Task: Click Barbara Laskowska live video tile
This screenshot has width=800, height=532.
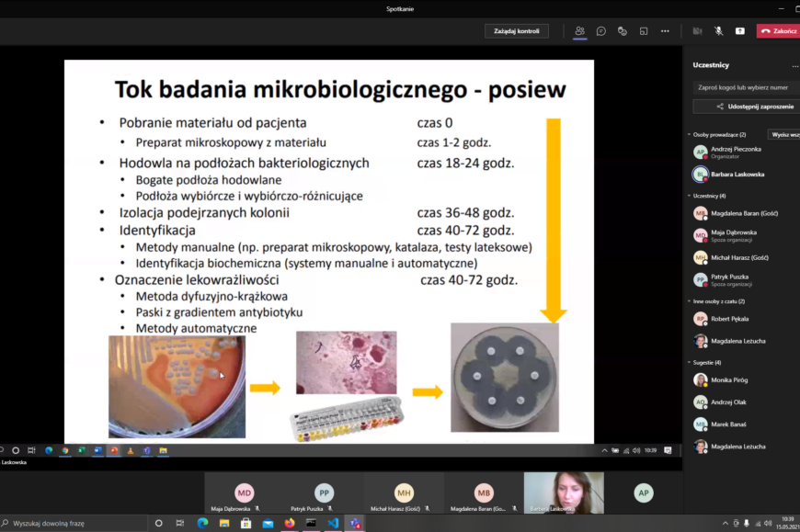Action: click(564, 492)
